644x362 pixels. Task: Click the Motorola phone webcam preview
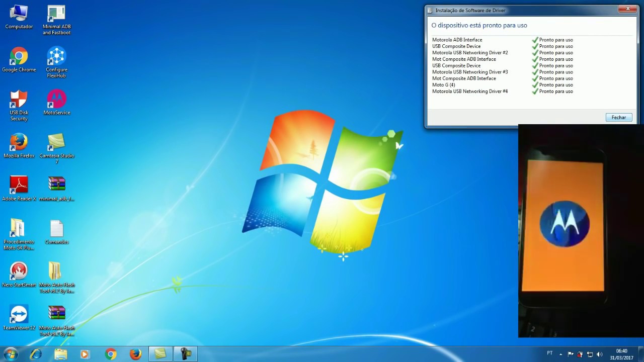581,231
